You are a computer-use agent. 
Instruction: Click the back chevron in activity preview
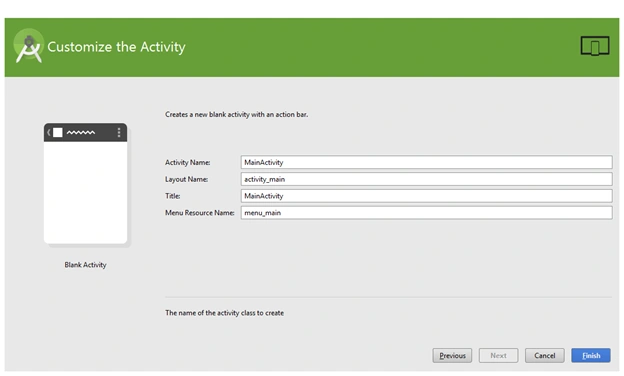point(49,132)
